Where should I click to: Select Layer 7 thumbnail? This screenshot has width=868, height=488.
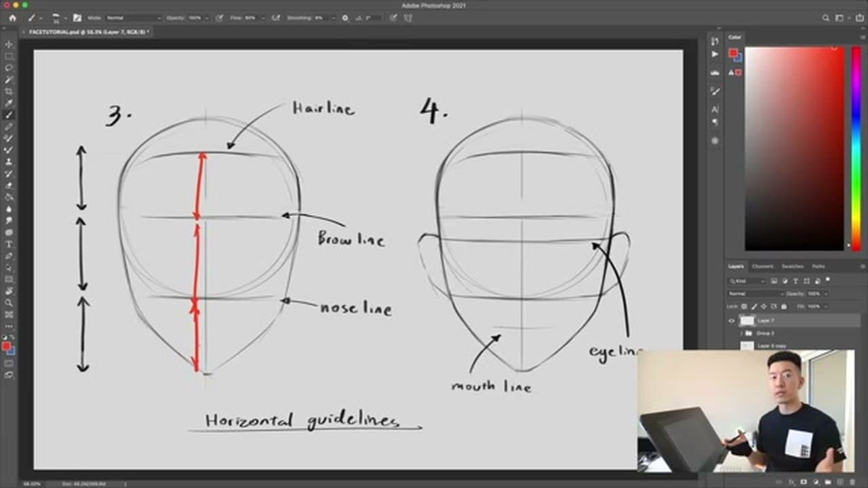(747, 321)
